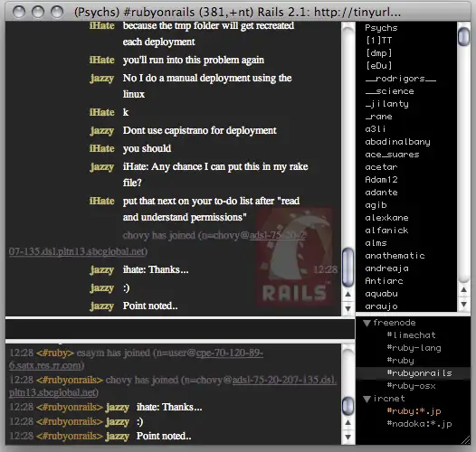The image size is (476, 452).
Task: Collapse the freenode server tree
Action: 367,323
